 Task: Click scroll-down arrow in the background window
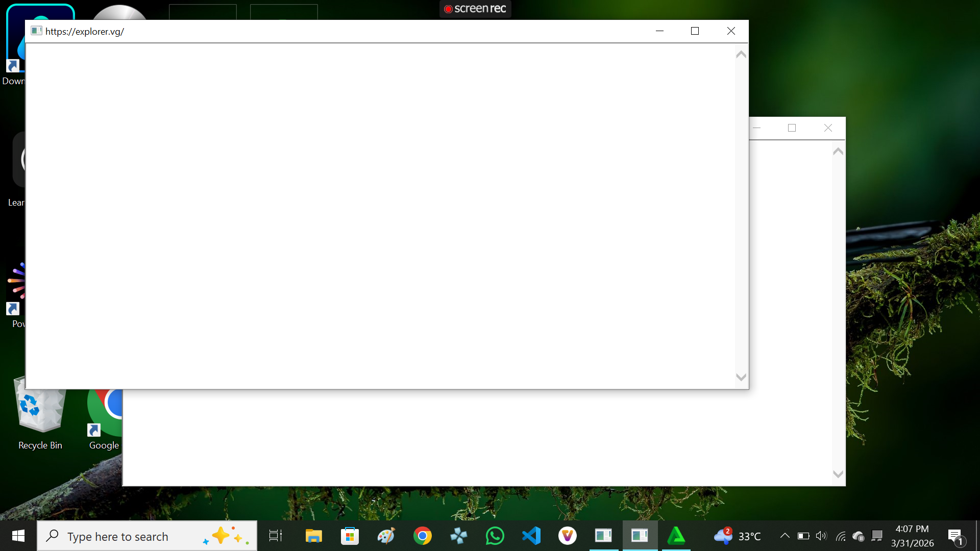(x=838, y=474)
